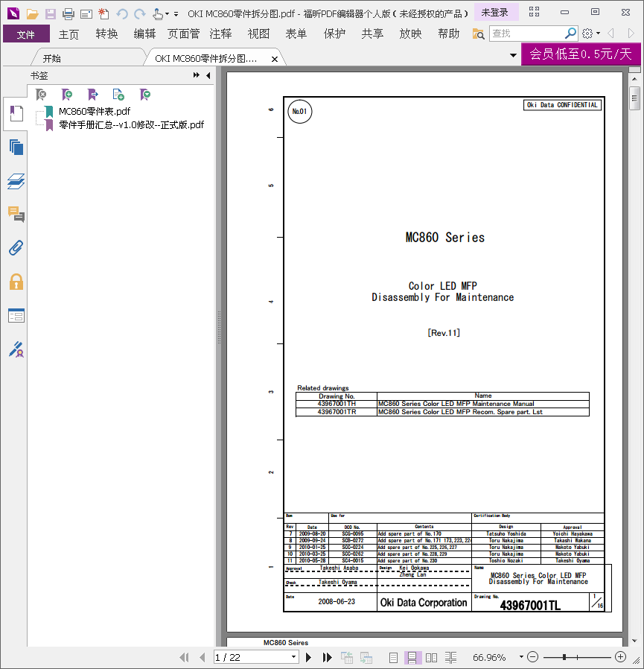Open the document tab list dropdown
The height and width of the screenshot is (669, 644).
[513, 55]
